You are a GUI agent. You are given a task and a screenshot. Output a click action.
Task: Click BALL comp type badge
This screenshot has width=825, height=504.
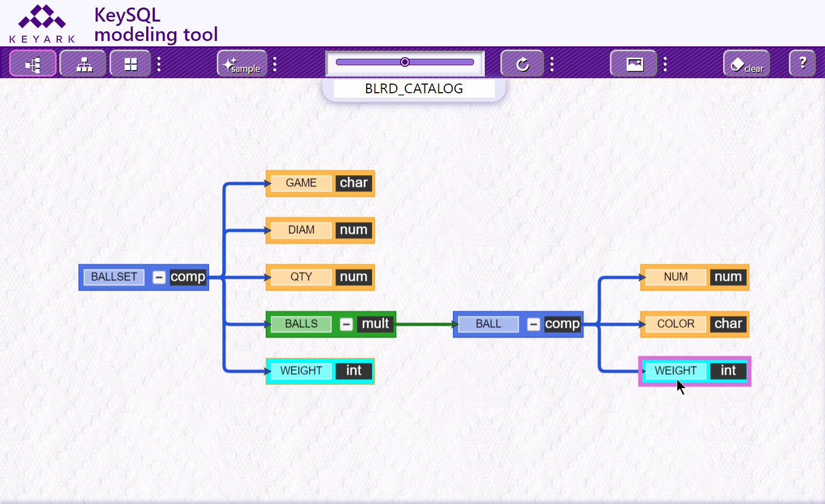pos(562,324)
